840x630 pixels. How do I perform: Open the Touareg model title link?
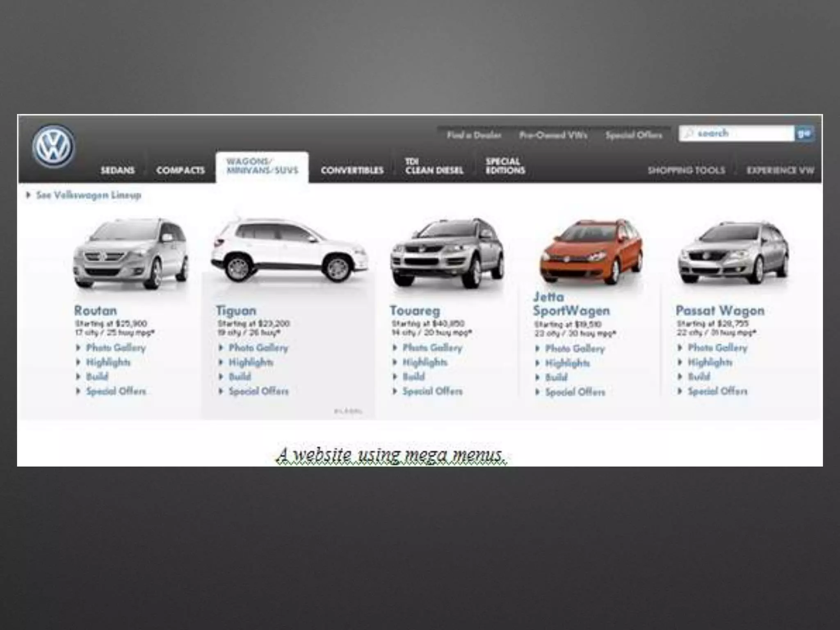(x=415, y=310)
